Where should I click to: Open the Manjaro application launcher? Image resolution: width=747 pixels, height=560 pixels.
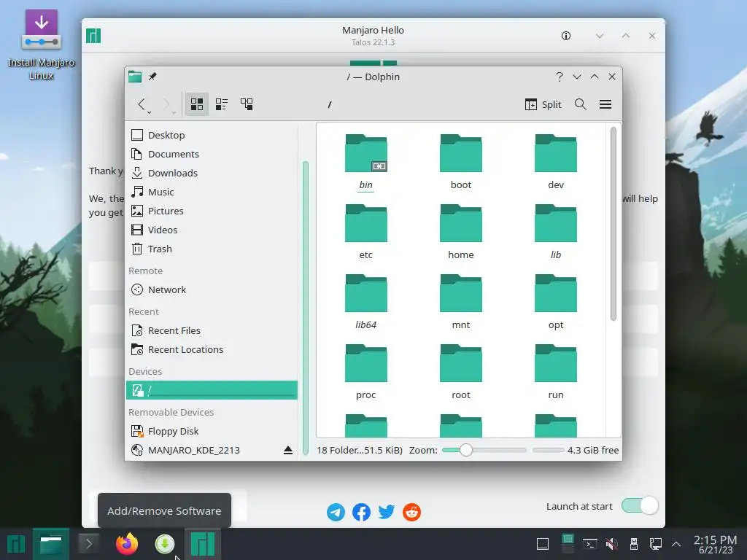click(x=16, y=544)
